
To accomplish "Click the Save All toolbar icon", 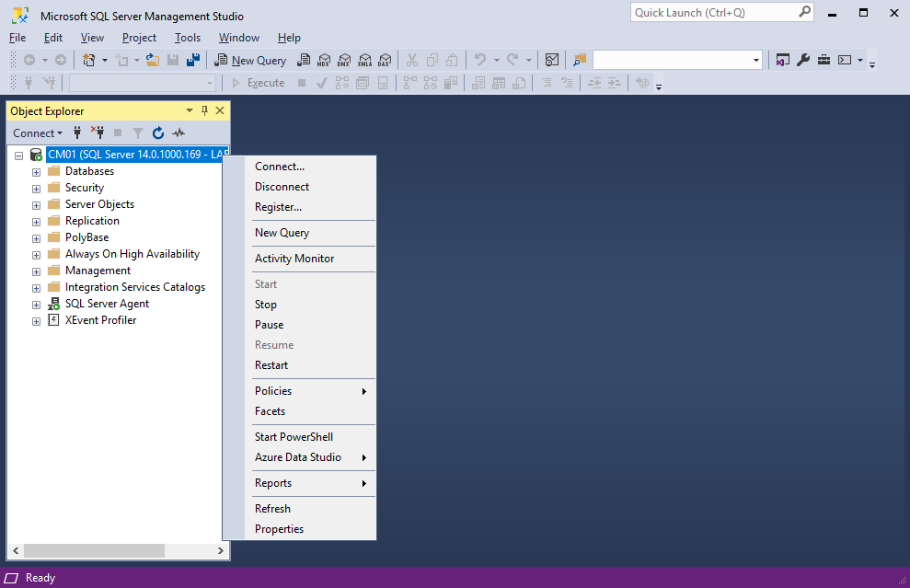I will click(x=193, y=60).
